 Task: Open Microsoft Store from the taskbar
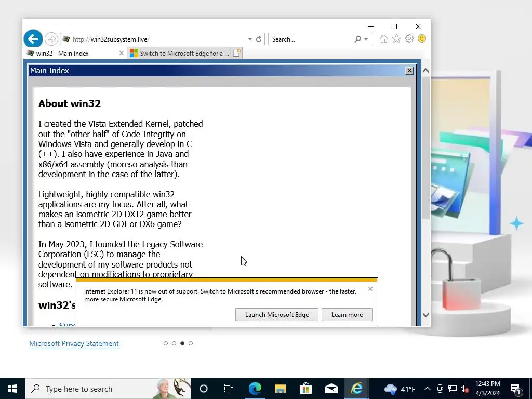[x=305, y=389]
